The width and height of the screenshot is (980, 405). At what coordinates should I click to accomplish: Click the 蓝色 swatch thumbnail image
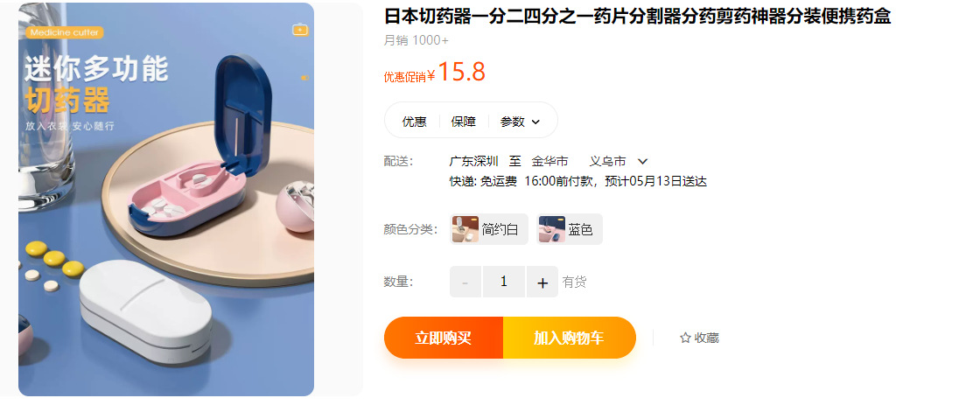552,229
